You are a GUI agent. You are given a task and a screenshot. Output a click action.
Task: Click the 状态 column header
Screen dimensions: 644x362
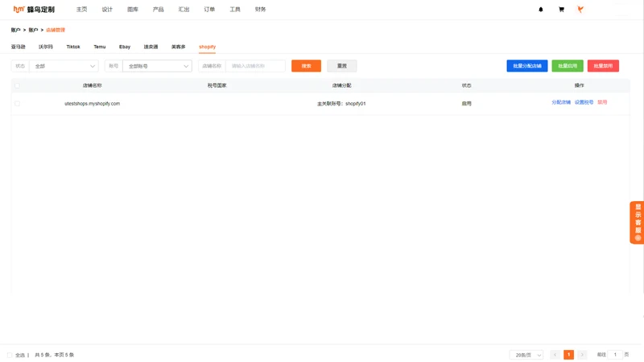coord(466,85)
